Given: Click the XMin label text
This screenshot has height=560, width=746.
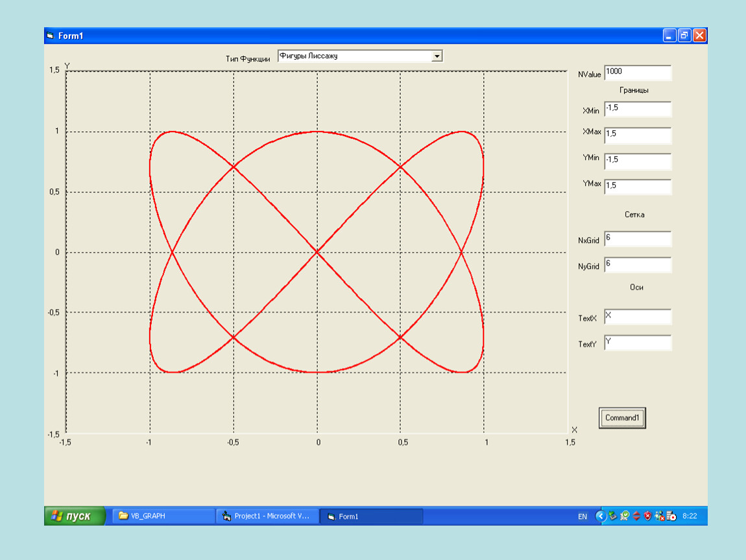Looking at the screenshot, I should tap(591, 111).
